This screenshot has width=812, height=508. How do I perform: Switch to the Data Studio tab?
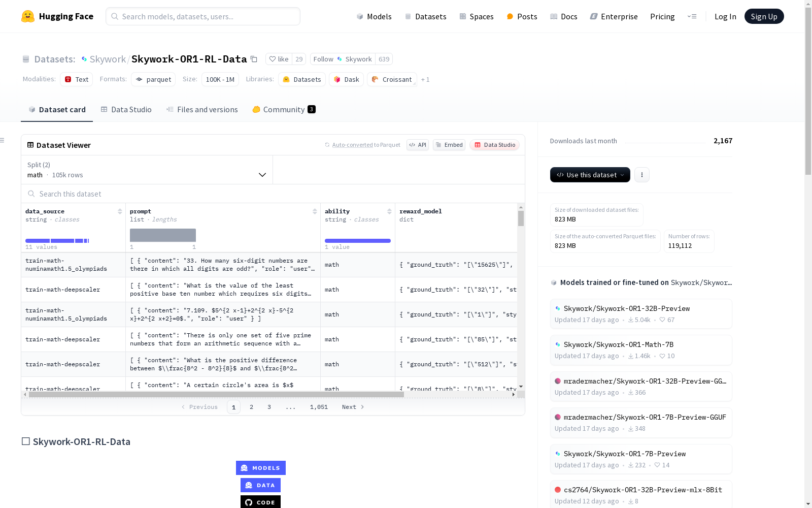click(126, 110)
